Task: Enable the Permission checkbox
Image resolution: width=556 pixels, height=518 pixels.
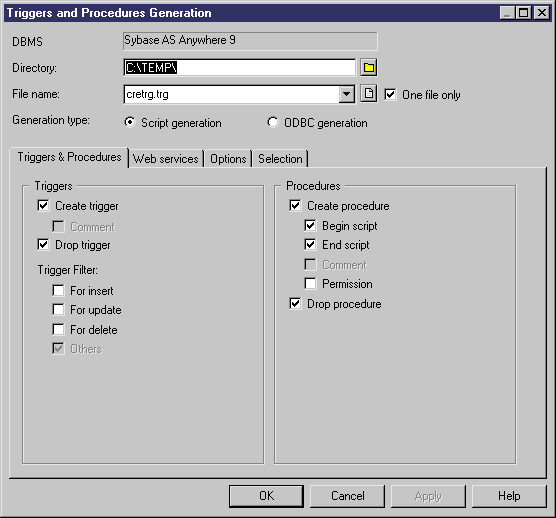Action: (310, 284)
